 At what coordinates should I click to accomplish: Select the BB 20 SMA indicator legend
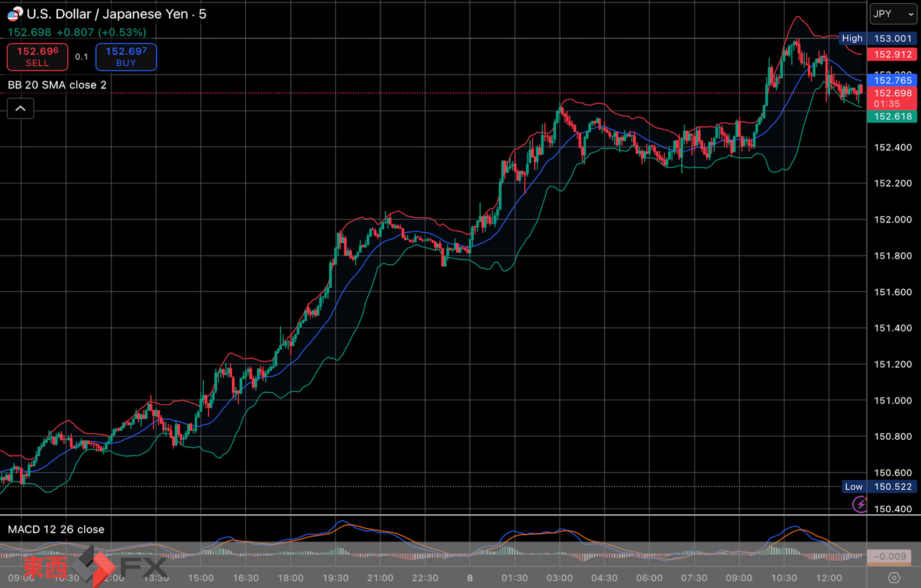[x=57, y=85]
